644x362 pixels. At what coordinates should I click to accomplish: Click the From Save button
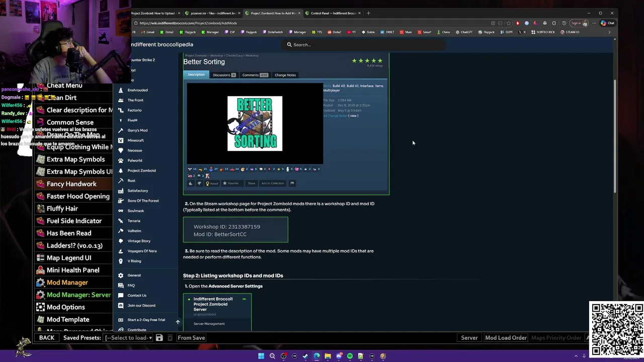(x=191, y=338)
